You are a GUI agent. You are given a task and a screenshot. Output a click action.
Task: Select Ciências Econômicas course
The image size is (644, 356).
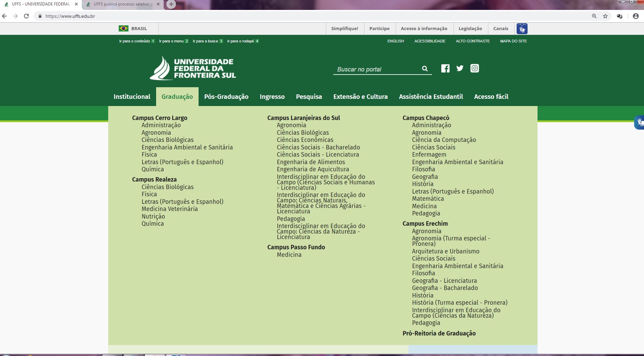305,140
